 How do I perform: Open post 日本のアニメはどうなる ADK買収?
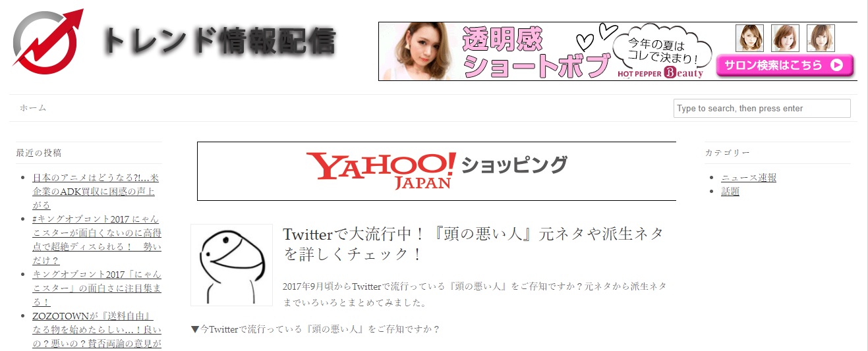click(96, 192)
